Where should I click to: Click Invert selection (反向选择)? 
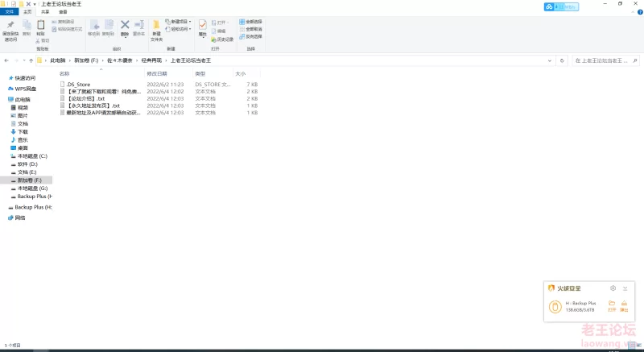[250, 36]
